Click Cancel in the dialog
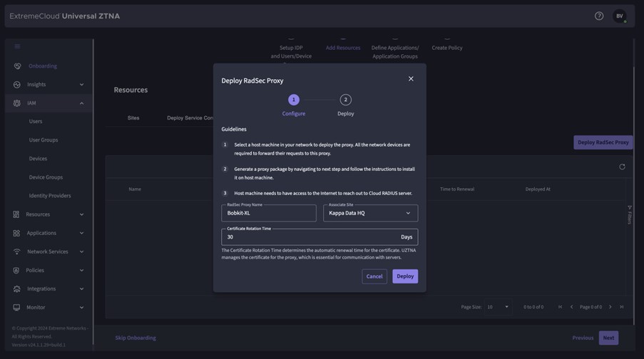This screenshot has width=644, height=359. point(374,276)
